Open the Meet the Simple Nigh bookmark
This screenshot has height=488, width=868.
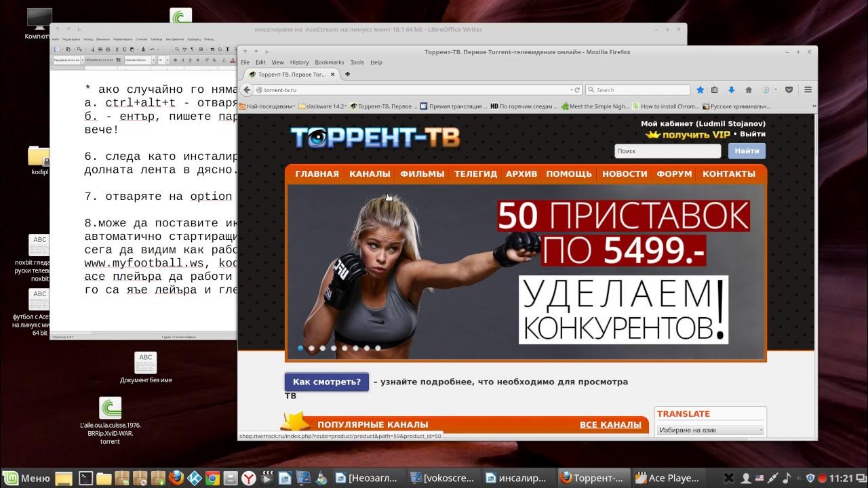coord(595,106)
